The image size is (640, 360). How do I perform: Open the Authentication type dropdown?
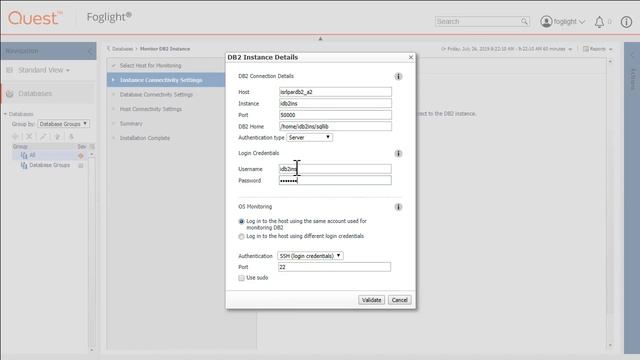(309, 138)
